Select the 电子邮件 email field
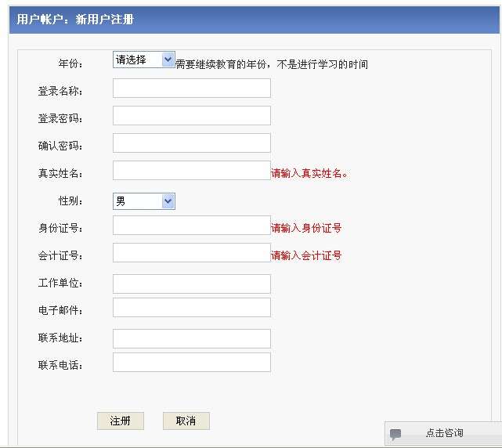Image resolution: width=502 pixels, height=448 pixels. click(x=191, y=307)
